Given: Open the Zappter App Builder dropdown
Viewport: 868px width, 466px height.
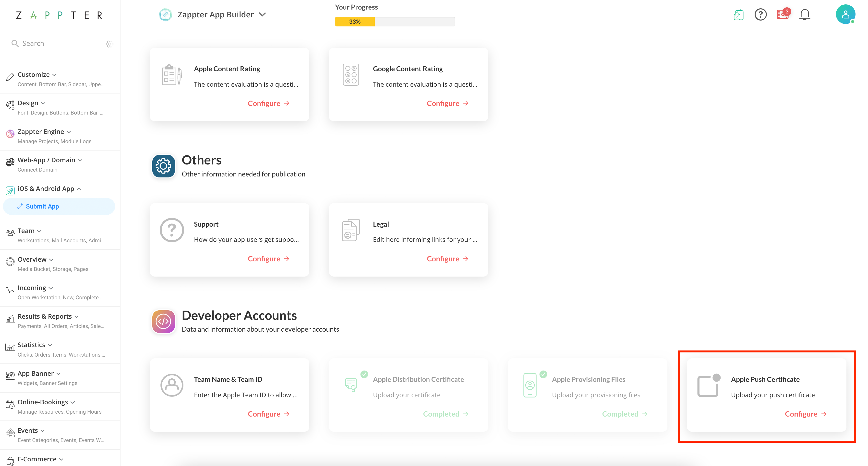Looking at the screenshot, I should pyautogui.click(x=262, y=14).
